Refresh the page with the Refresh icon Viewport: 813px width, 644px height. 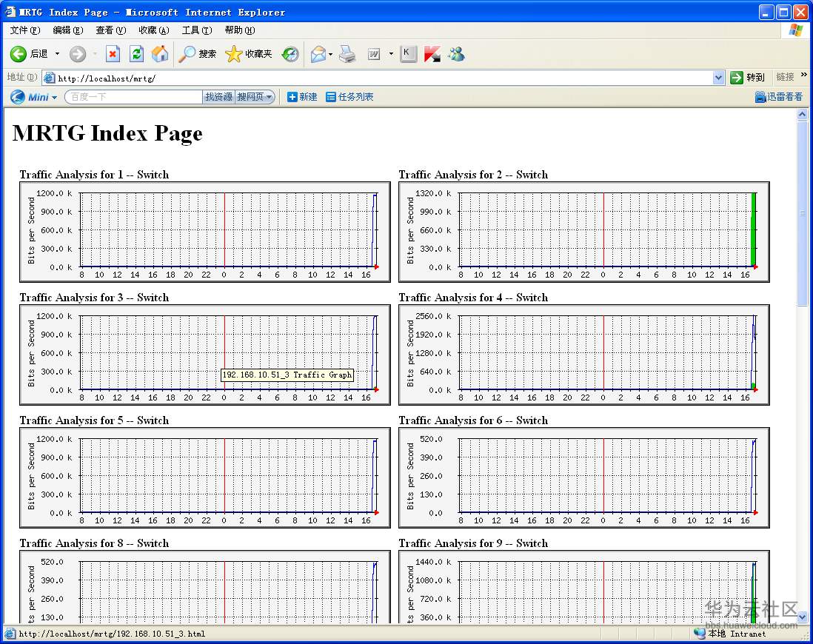pyautogui.click(x=136, y=54)
